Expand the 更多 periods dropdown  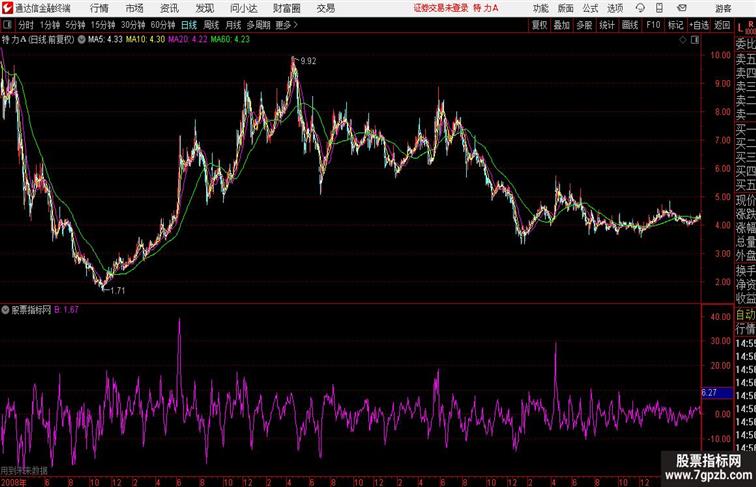(286, 25)
